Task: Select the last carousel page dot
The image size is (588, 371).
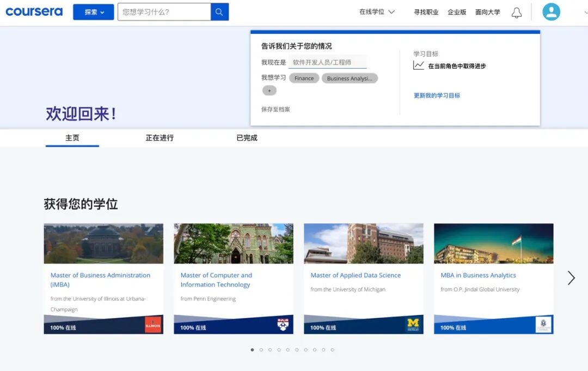Action: click(x=332, y=350)
